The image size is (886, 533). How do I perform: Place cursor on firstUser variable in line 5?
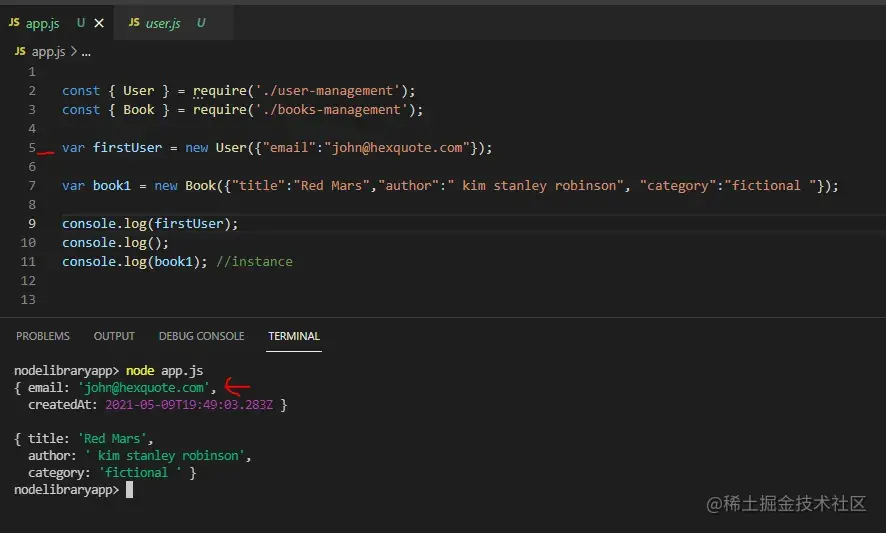[127, 148]
